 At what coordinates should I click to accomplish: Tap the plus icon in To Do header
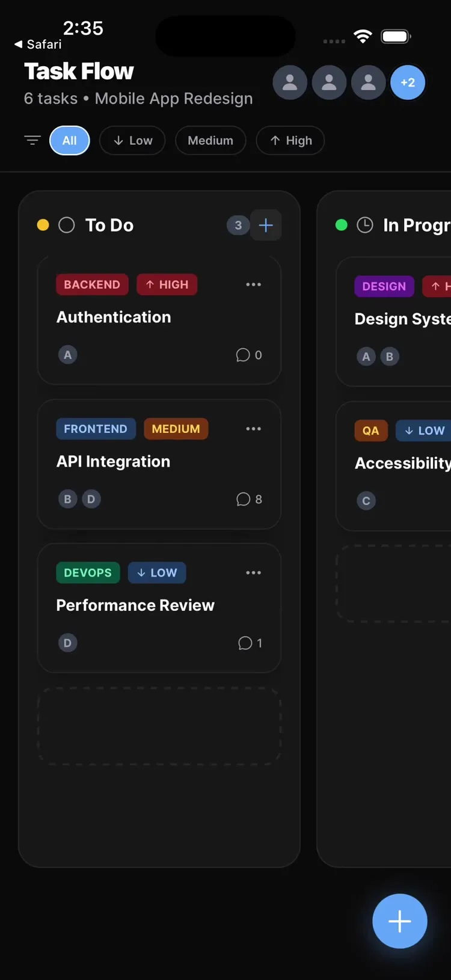[266, 225]
